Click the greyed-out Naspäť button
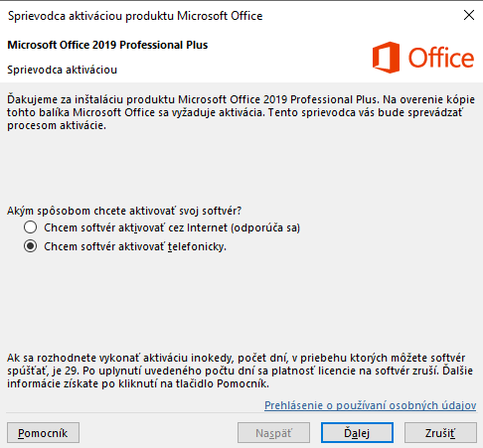Screen dimensions: 483x448 tap(273, 433)
